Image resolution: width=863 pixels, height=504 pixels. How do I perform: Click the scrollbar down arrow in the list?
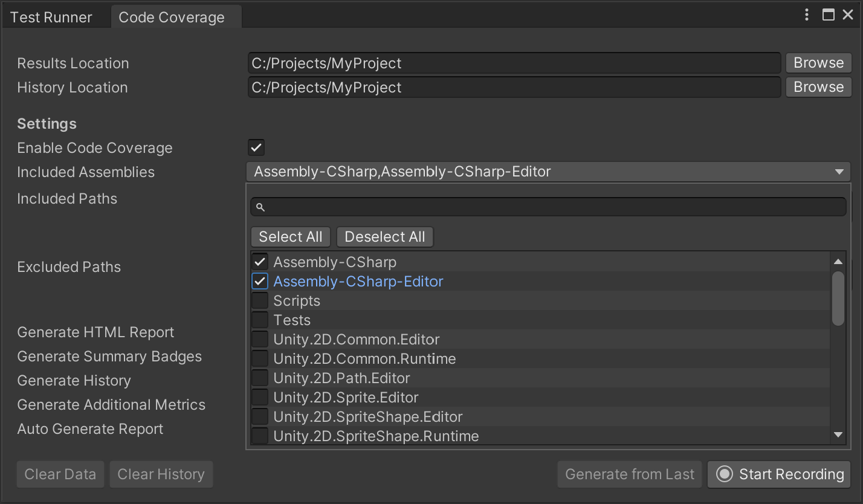pyautogui.click(x=839, y=435)
